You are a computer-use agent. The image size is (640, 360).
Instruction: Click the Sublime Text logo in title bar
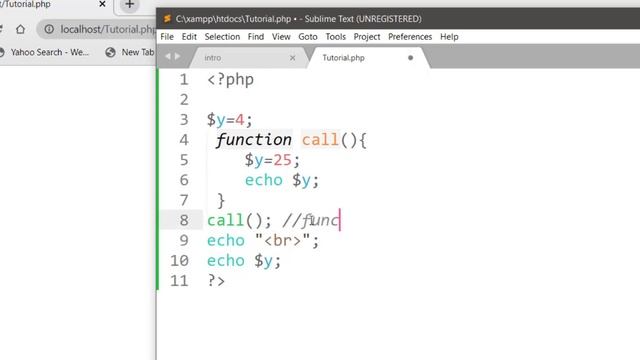(167, 19)
